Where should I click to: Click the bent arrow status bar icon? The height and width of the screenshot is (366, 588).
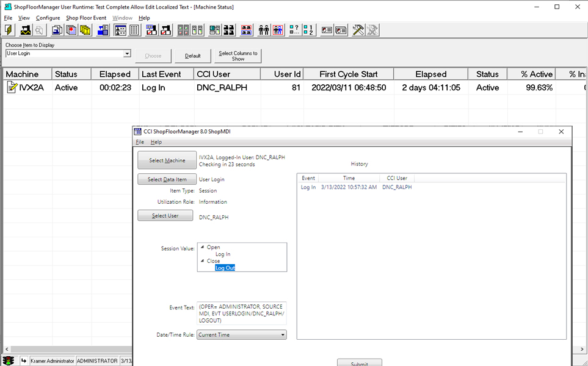24,361
